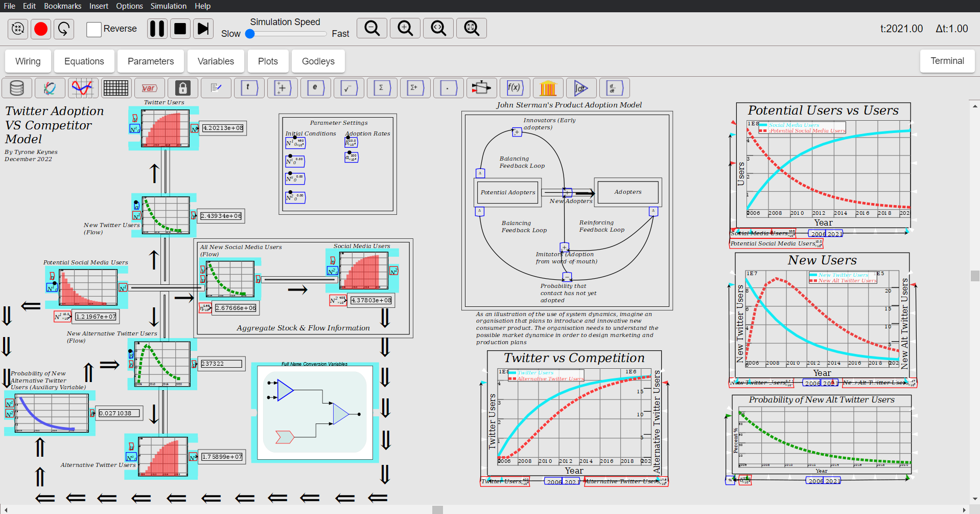Click the zoom out magnifier
This screenshot has height=514, width=980.
coord(372,29)
